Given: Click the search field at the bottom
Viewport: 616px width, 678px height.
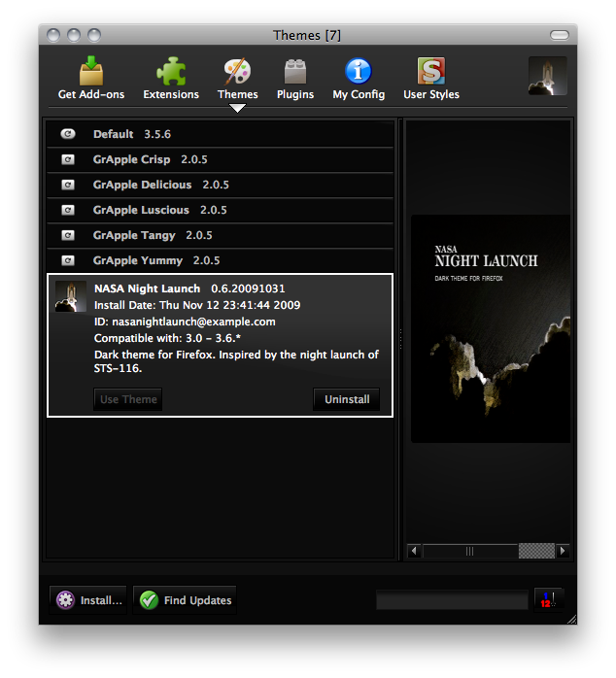Looking at the screenshot, I should [452, 600].
